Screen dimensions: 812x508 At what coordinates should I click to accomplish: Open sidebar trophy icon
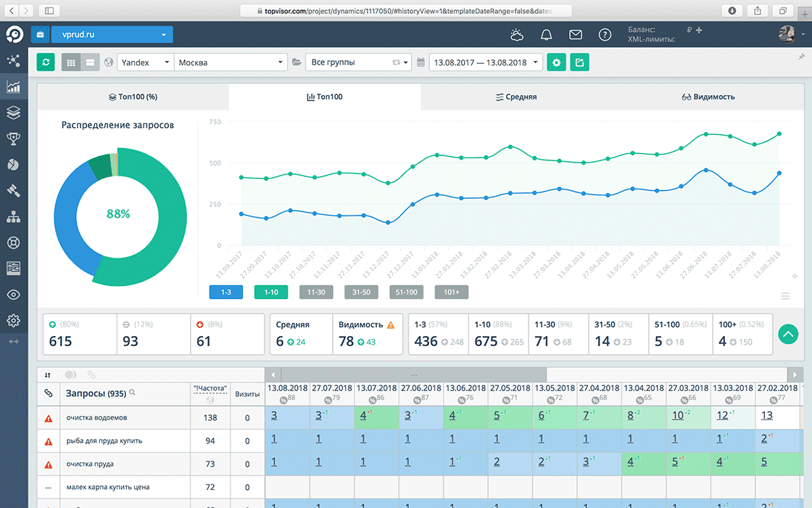coord(13,139)
